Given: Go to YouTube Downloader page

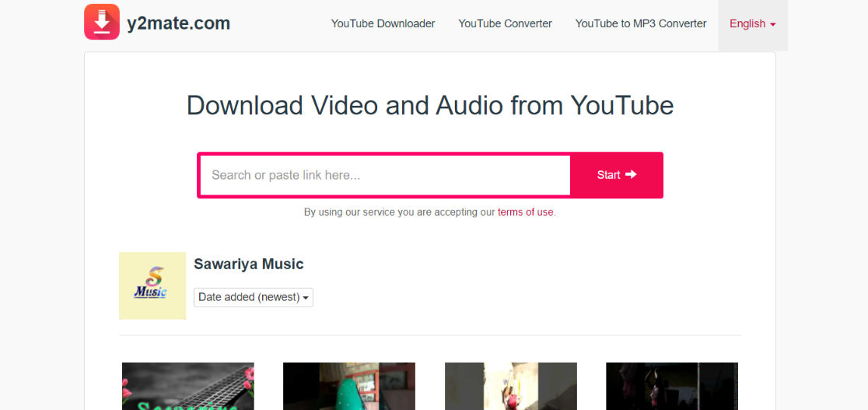Looking at the screenshot, I should coord(383,24).
